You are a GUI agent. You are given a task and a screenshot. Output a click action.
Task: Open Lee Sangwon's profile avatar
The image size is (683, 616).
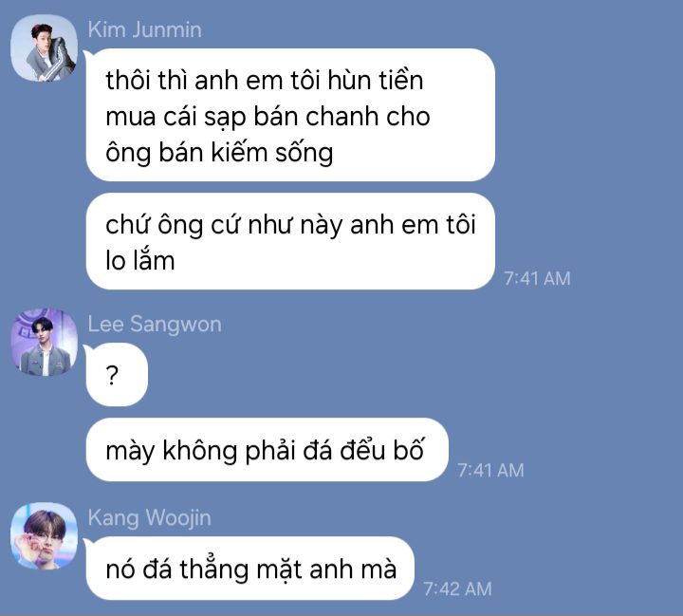(x=44, y=343)
